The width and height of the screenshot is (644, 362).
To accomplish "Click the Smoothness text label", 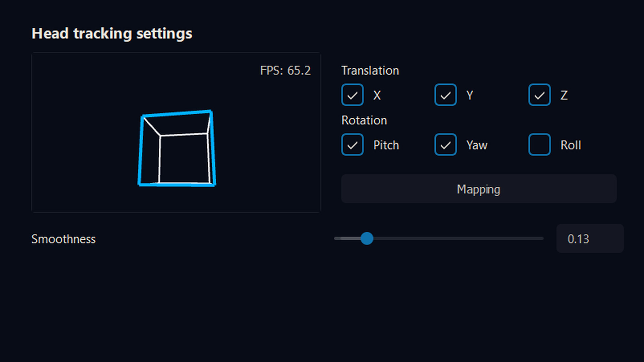I will [63, 239].
